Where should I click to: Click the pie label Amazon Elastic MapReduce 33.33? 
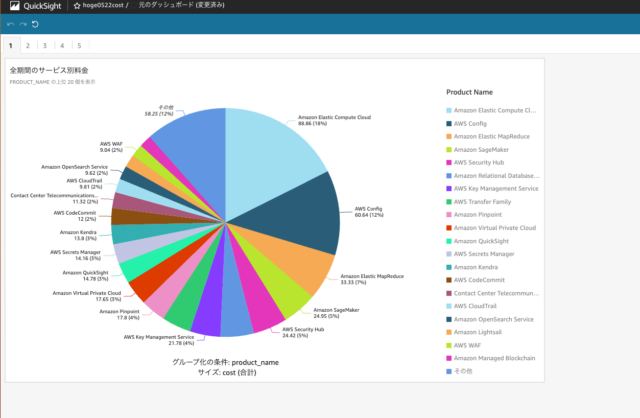coord(372,279)
